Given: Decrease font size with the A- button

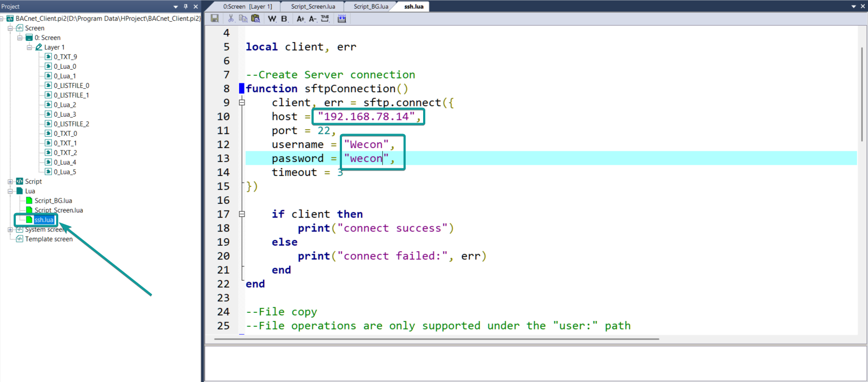Looking at the screenshot, I should (x=313, y=19).
